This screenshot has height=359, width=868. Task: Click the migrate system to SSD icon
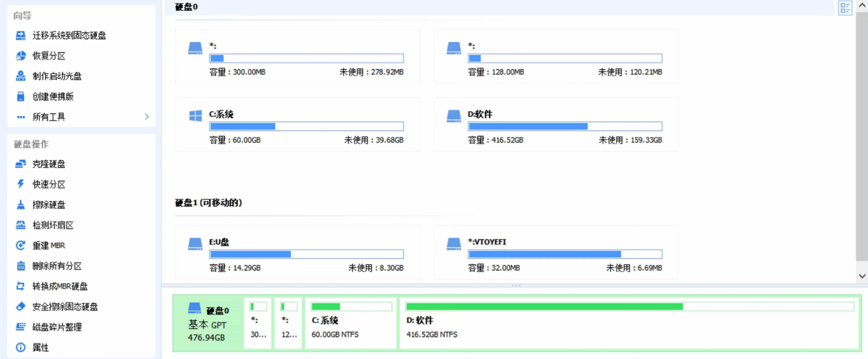pos(21,35)
